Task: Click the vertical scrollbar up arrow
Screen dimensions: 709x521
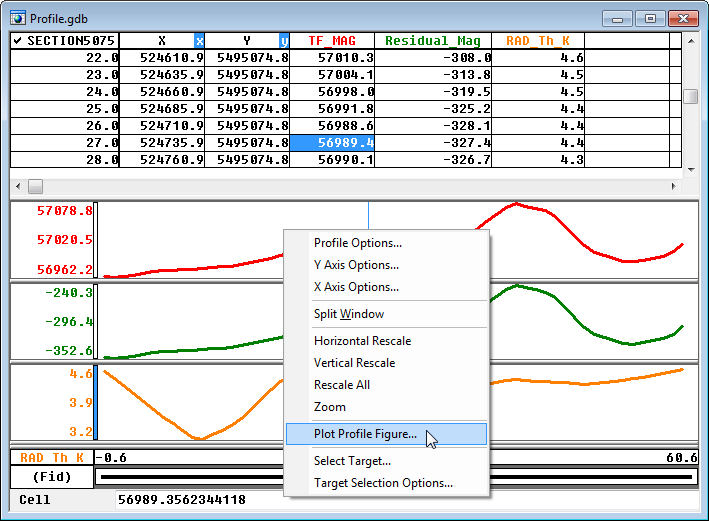Action: click(x=691, y=41)
